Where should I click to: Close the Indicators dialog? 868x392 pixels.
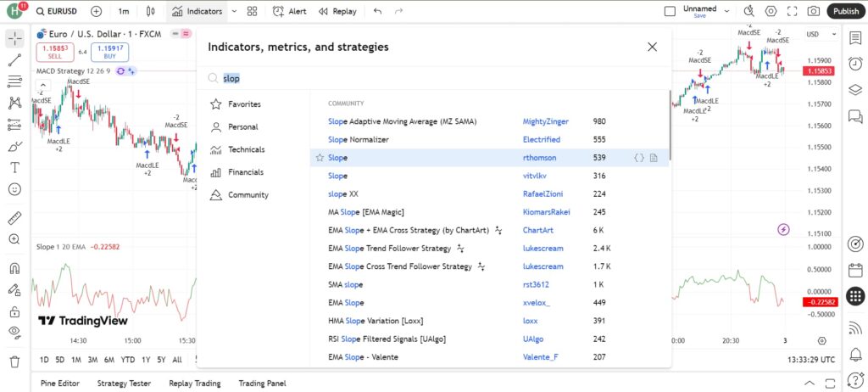(x=652, y=48)
